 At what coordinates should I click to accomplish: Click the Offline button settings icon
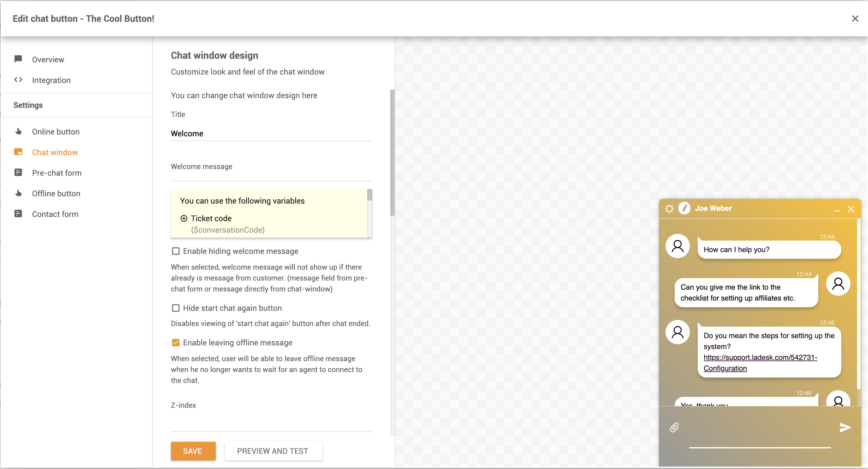pyautogui.click(x=18, y=193)
